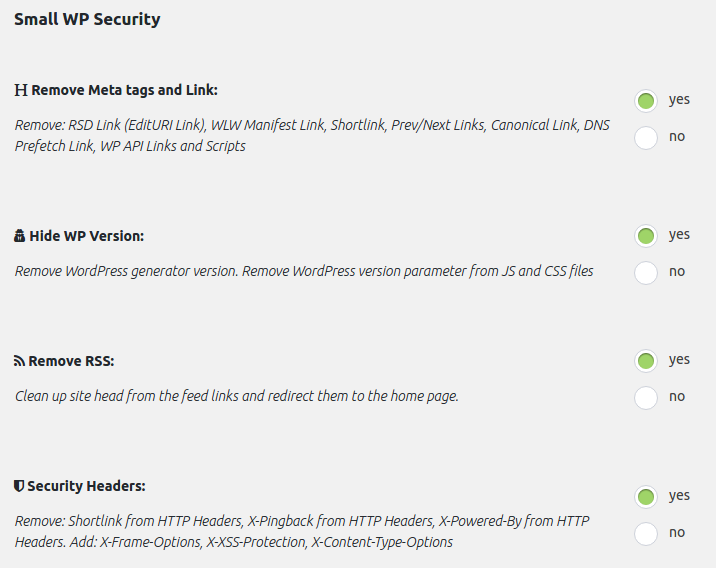
Task: Select yes for Remove Meta tags and Link
Action: click(646, 101)
